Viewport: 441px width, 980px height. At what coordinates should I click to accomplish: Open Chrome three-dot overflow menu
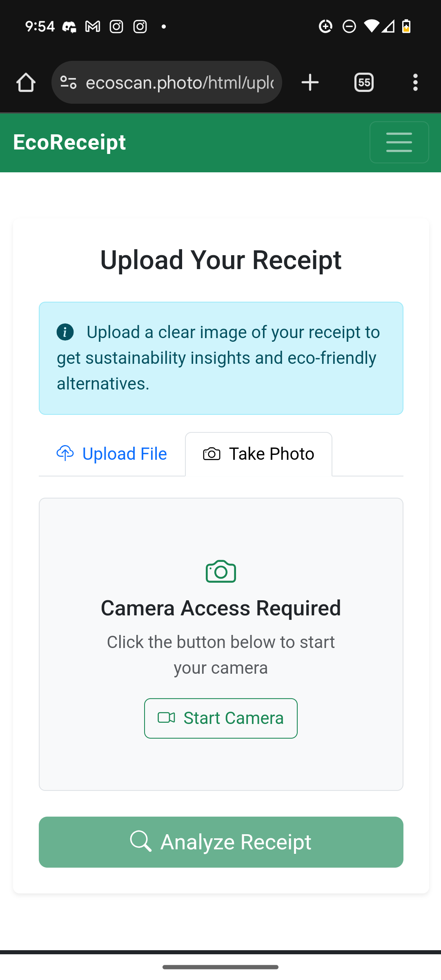coord(415,82)
